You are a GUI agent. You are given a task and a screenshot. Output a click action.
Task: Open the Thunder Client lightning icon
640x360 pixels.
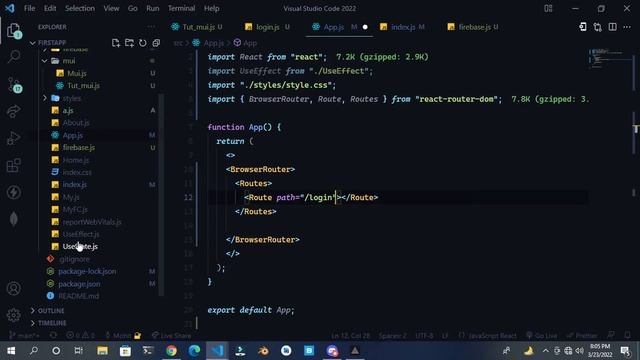pyautogui.click(x=13, y=192)
